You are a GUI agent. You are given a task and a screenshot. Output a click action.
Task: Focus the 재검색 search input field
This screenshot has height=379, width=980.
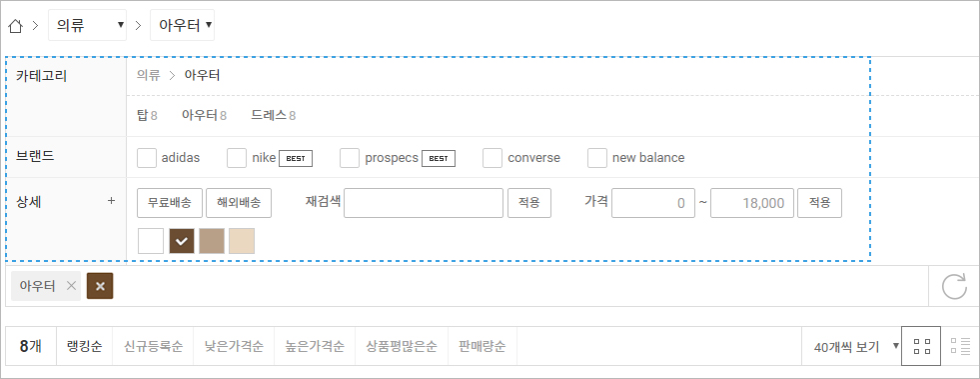pyautogui.click(x=424, y=203)
